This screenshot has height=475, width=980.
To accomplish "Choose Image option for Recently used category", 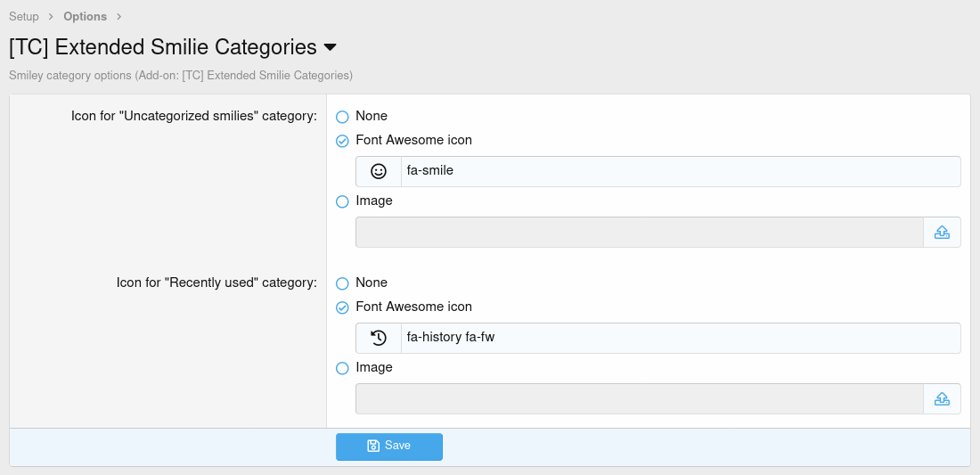I will point(342,368).
